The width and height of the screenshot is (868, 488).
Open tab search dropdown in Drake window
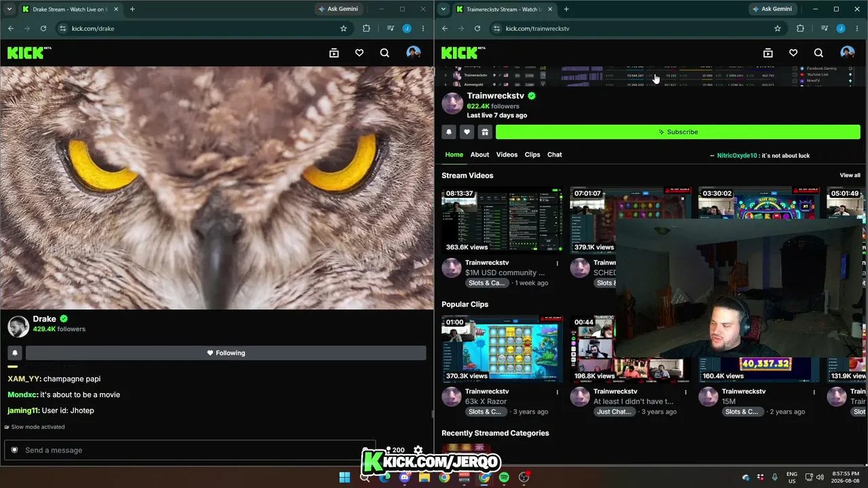[x=9, y=9]
